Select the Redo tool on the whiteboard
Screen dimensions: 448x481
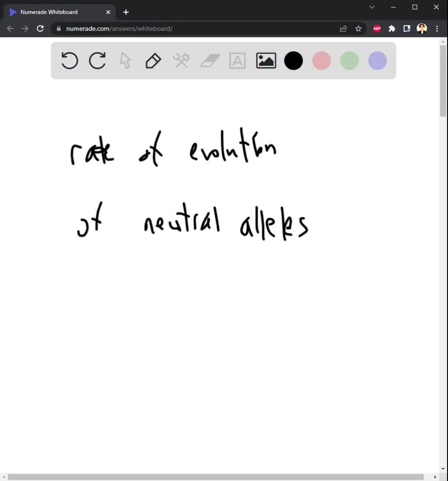click(x=97, y=61)
